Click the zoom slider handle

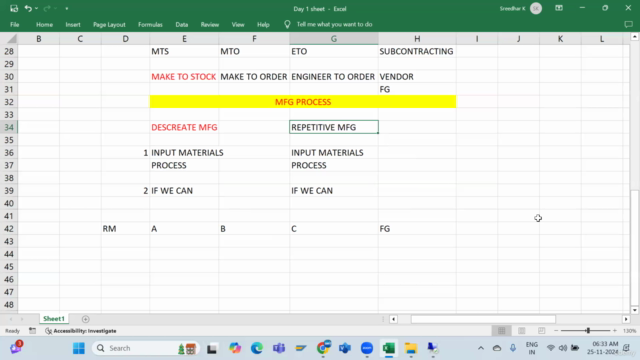(588, 331)
